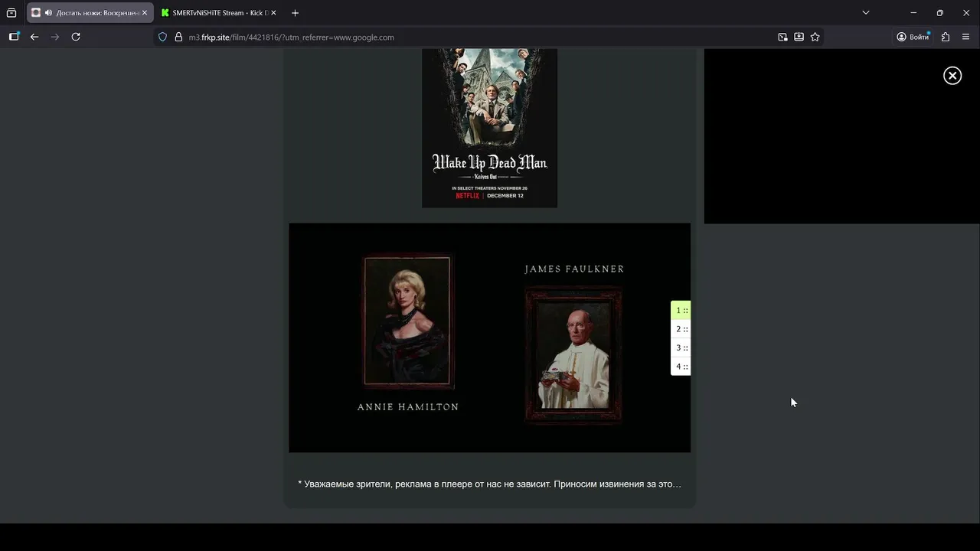The height and width of the screenshot is (551, 980).
Task: Minimize the browser window
Action: tap(913, 13)
